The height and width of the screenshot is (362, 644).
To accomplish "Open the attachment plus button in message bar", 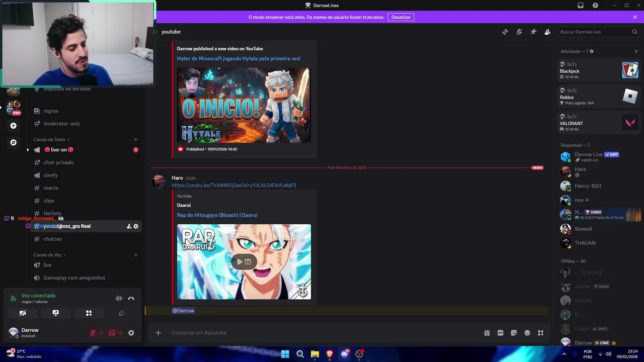I will click(158, 333).
